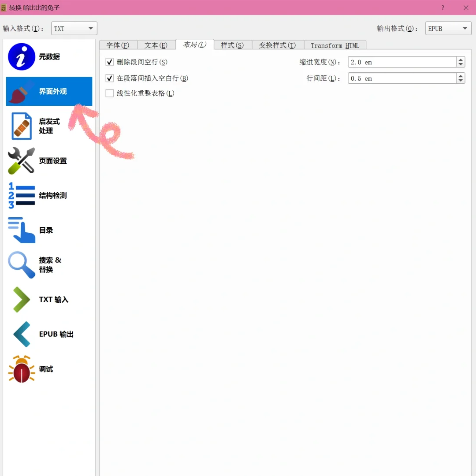Uncheck 删除段间空行 checkbox

coord(109,62)
